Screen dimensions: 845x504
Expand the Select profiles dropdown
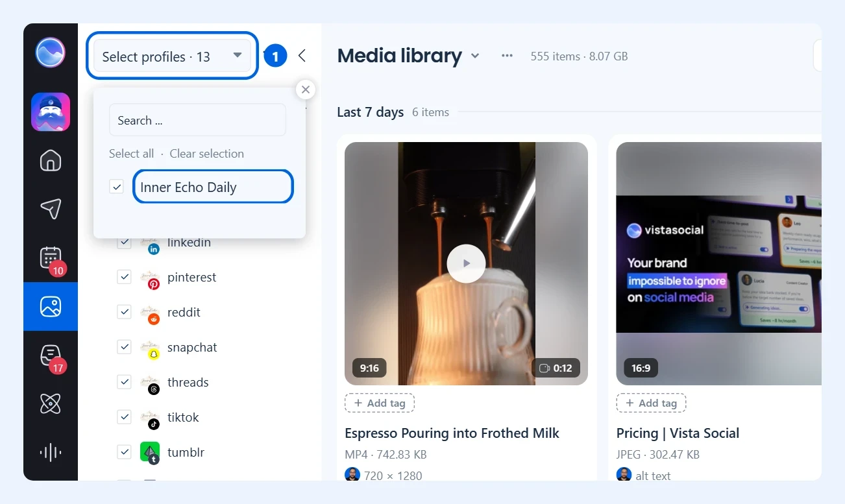[x=172, y=56]
